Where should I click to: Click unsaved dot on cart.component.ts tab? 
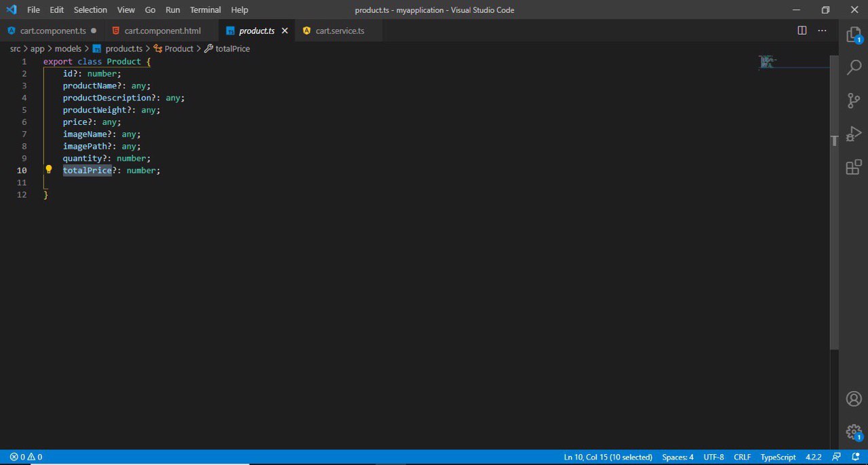[x=94, y=31]
